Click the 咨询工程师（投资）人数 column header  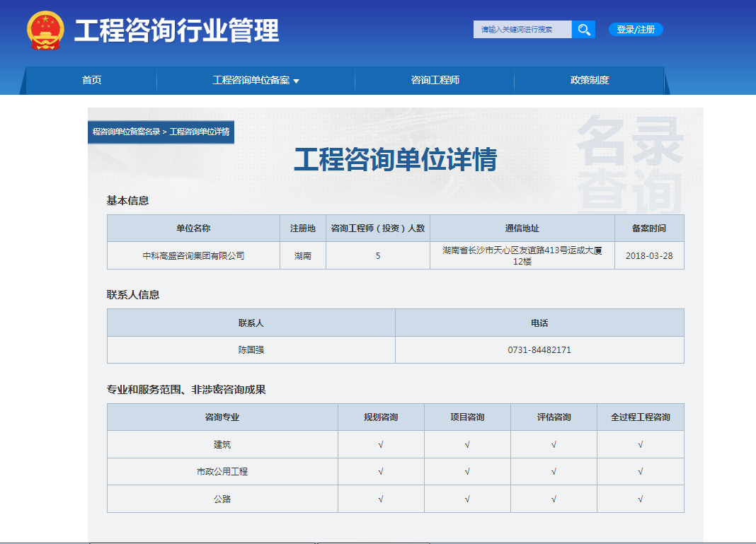(378, 228)
